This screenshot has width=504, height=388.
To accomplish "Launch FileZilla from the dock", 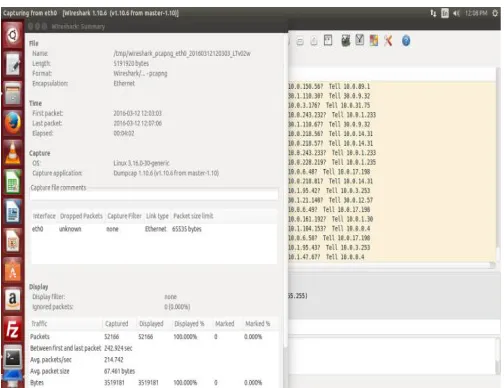I will [x=13, y=329].
